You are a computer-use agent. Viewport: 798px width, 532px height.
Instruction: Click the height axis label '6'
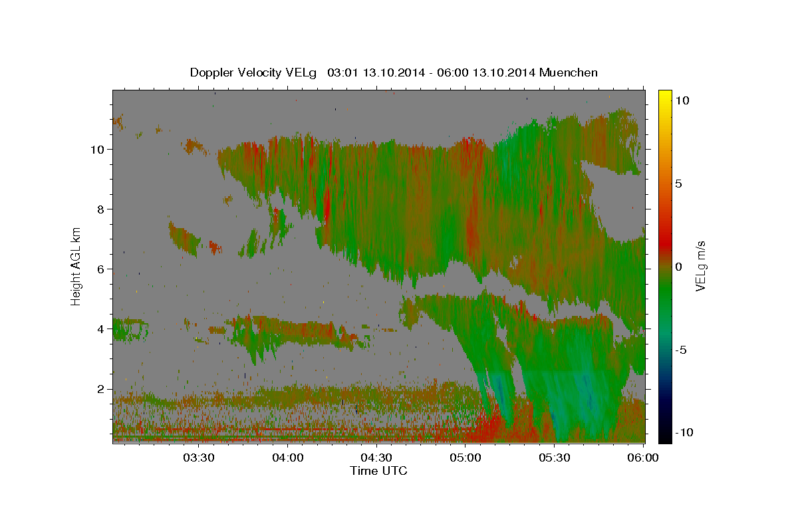[100, 269]
